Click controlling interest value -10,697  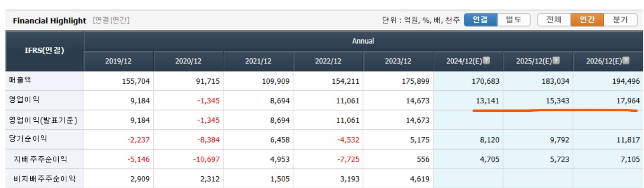click(x=206, y=160)
